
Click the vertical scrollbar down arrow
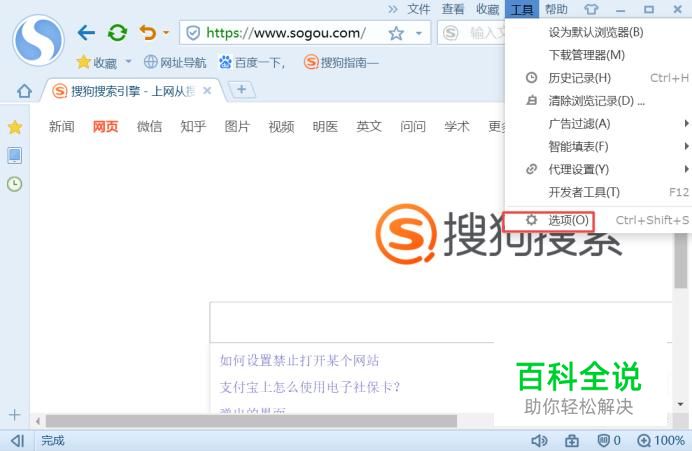(681, 404)
